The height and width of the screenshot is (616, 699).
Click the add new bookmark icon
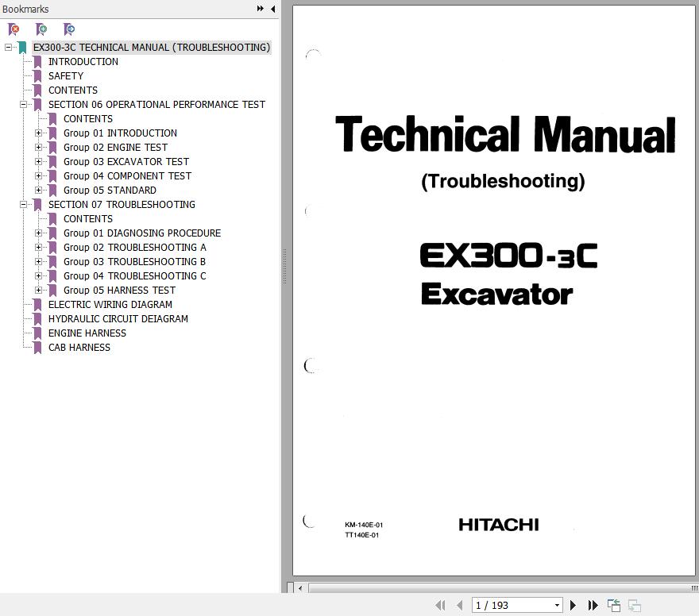[41, 29]
